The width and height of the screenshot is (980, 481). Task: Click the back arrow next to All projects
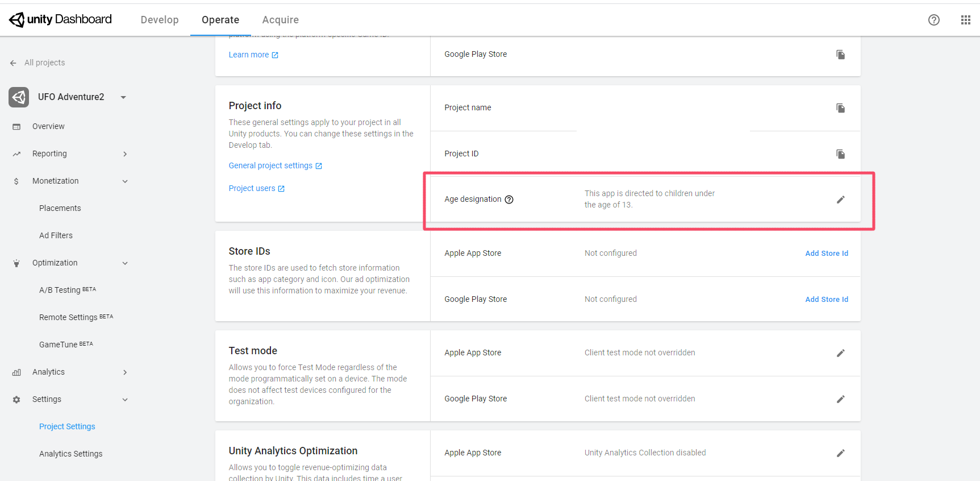coord(13,63)
